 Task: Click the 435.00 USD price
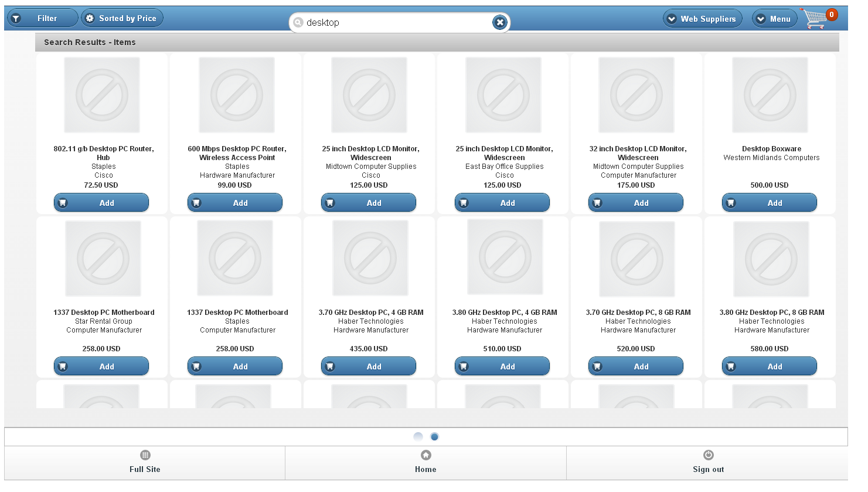(x=369, y=349)
